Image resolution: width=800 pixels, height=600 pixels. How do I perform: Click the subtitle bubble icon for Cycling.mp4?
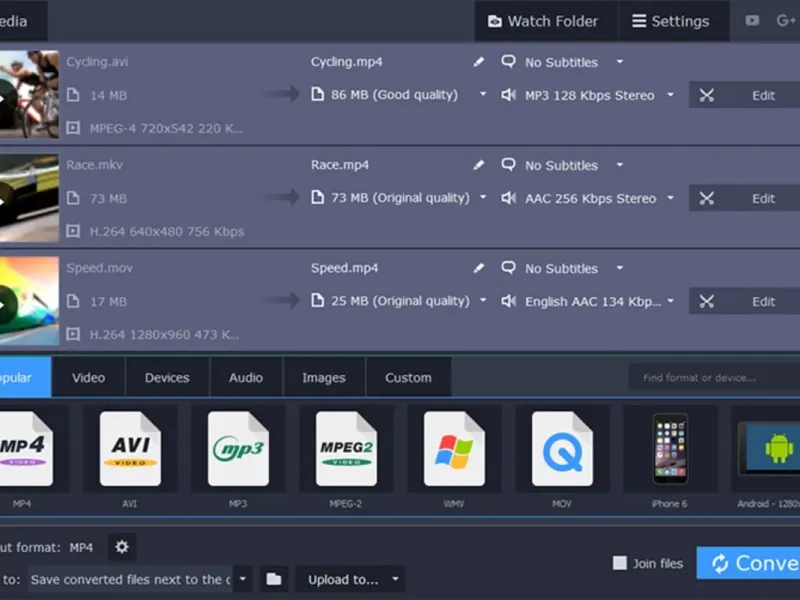(x=508, y=62)
